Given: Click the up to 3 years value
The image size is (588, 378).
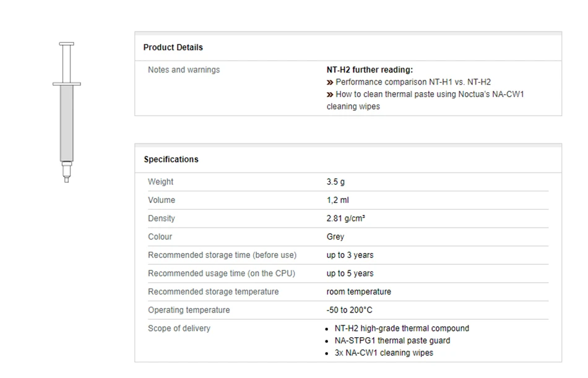Looking at the screenshot, I should point(350,255).
